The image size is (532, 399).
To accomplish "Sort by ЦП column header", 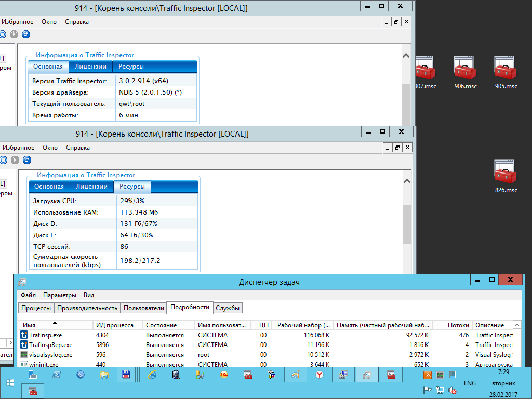I will tap(262, 325).
